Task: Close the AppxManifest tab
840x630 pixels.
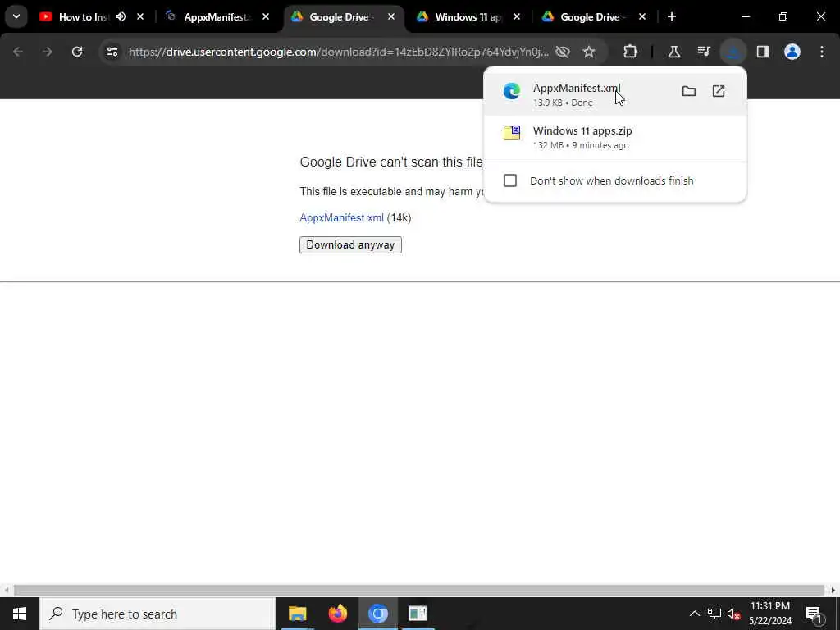Action: click(266, 16)
